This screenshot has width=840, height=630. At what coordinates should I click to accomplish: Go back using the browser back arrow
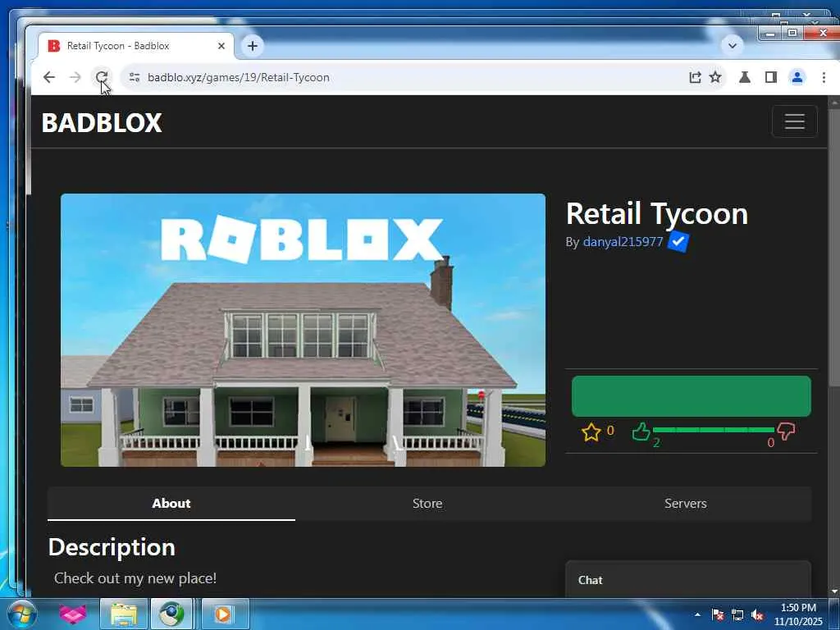(x=49, y=77)
